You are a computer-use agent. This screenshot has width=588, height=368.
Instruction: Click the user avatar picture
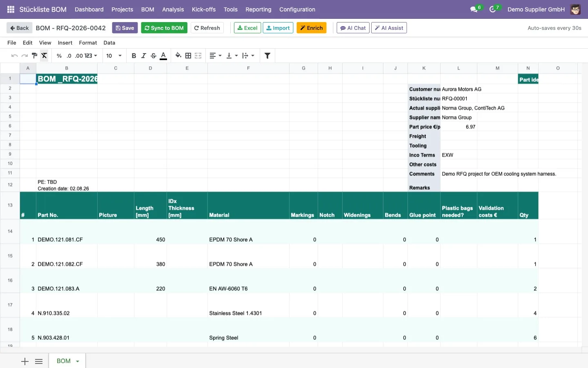(x=575, y=9)
